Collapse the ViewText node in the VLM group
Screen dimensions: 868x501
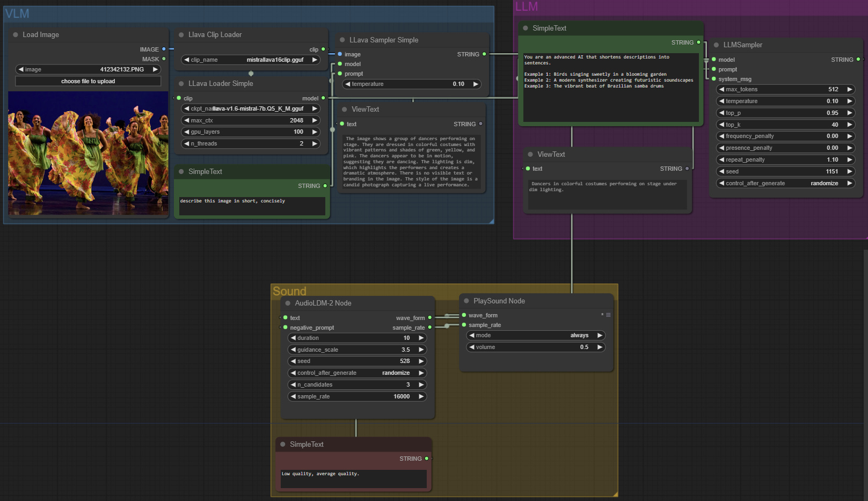click(x=344, y=109)
